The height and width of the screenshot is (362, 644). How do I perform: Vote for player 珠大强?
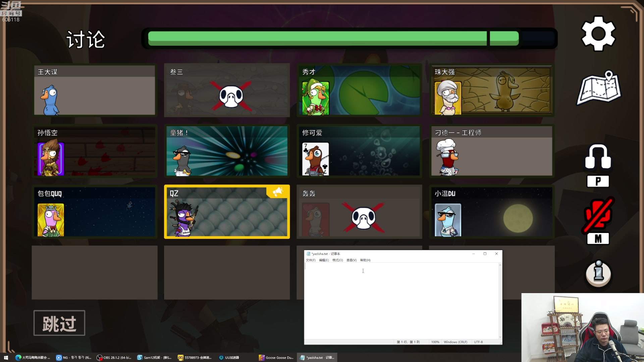point(492,90)
